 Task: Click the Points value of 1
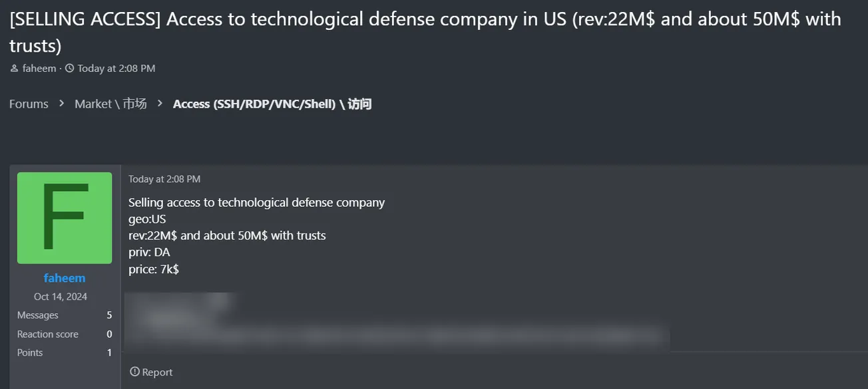tap(108, 352)
